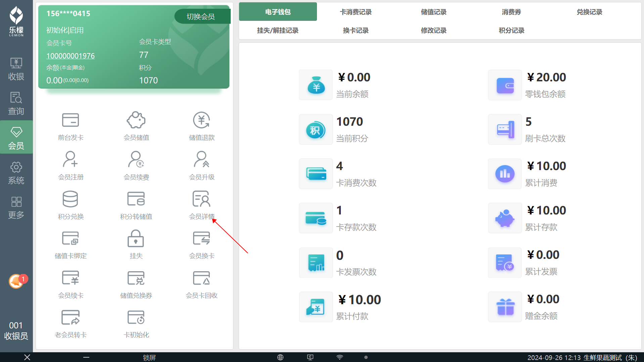Click the 卡消费次数 card icon
This screenshot has width=644, height=362.
click(x=316, y=174)
